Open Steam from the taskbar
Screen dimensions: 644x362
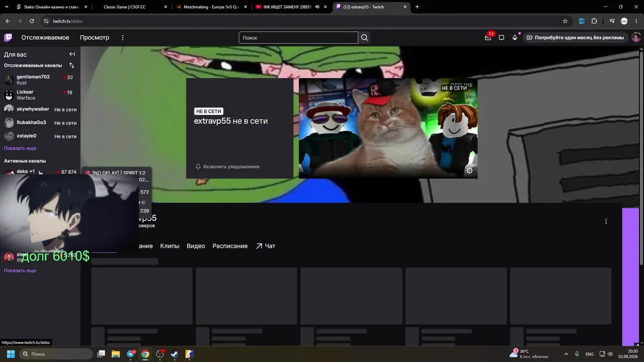(x=175, y=354)
